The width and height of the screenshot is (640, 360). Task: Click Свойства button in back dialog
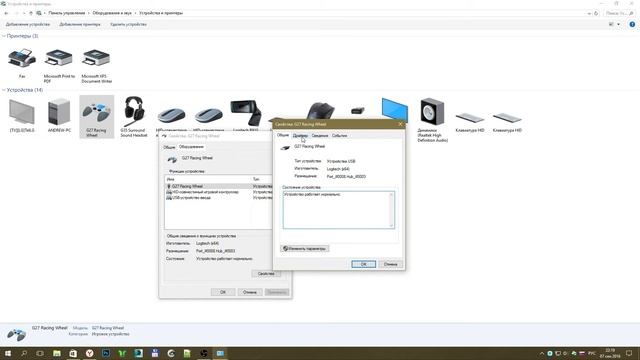click(266, 274)
